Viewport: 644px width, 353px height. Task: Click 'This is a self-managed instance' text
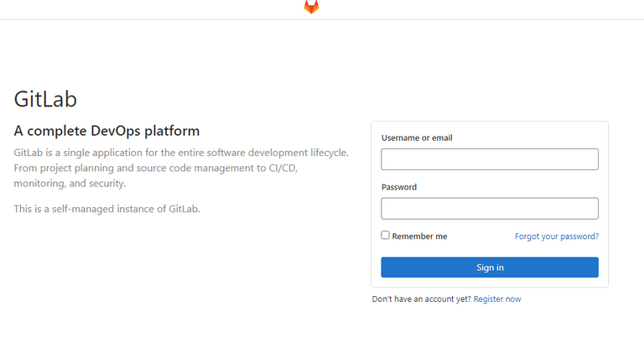point(106,209)
